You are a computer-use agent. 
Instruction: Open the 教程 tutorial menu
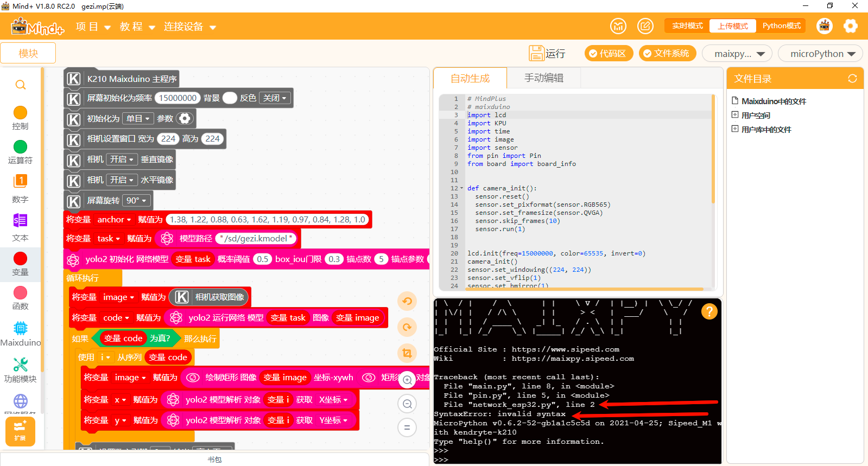click(x=137, y=27)
